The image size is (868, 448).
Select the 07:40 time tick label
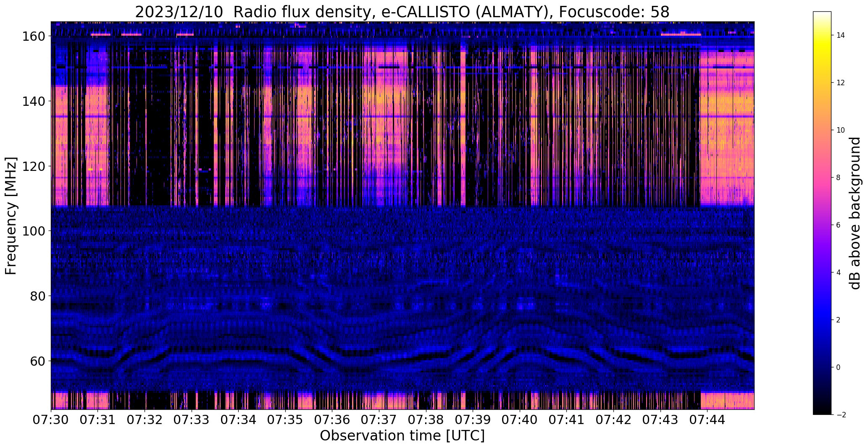[x=520, y=419]
